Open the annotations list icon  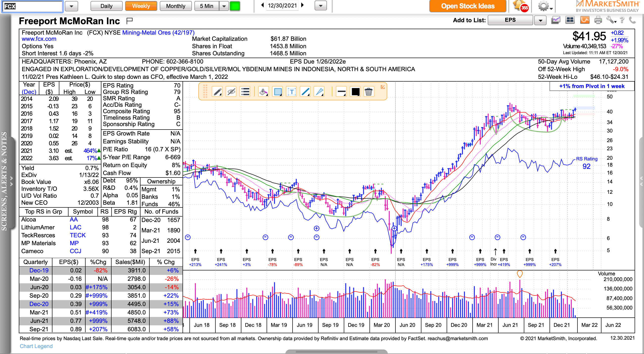point(245,92)
